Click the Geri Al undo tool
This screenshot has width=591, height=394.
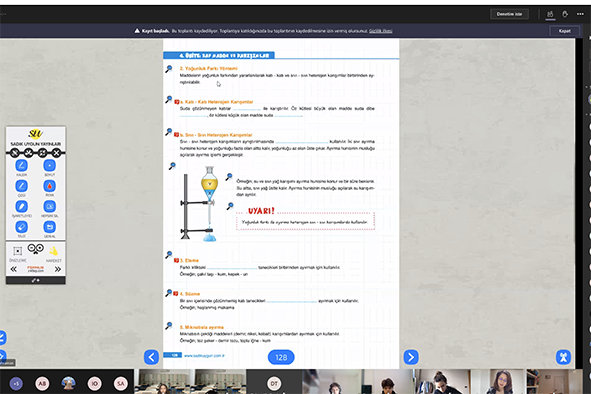pyautogui.click(x=49, y=227)
